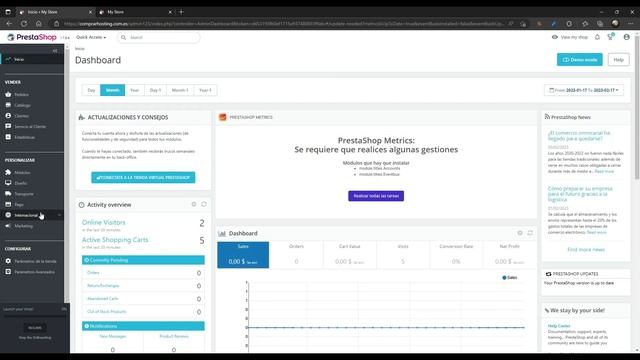Image resolution: width=640 pixels, height=360 pixels.
Task: Open the Quick Access dropdown
Action: [91, 37]
